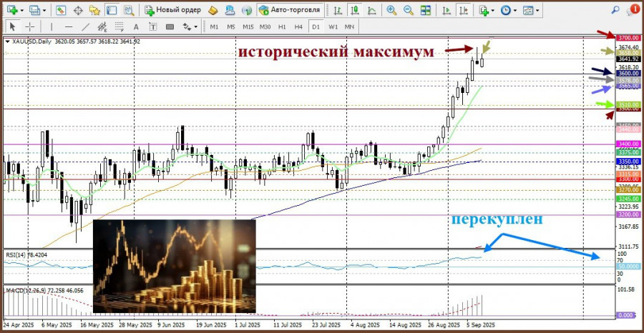This screenshot has width=644, height=333.
Task: Switch to the H4 timeframe
Action: 298,26
